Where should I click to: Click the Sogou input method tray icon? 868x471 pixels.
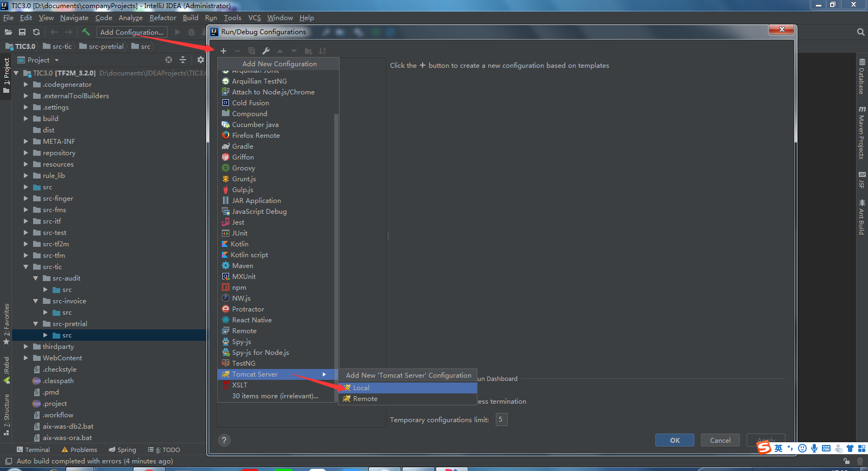764,448
